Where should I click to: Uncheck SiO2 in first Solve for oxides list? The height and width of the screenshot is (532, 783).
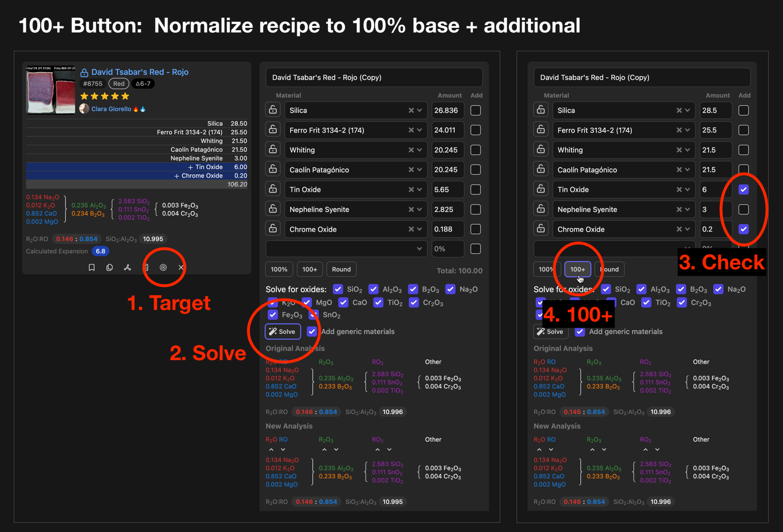[338, 289]
